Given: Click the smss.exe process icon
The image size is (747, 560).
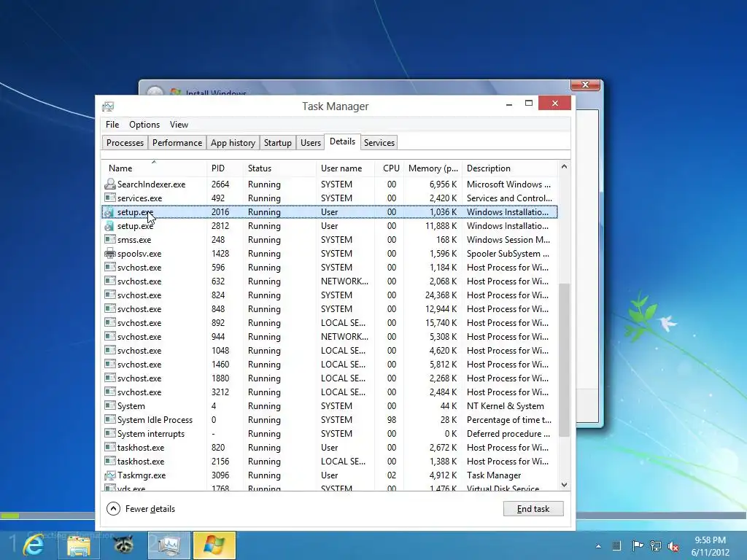Looking at the screenshot, I should 110,239.
